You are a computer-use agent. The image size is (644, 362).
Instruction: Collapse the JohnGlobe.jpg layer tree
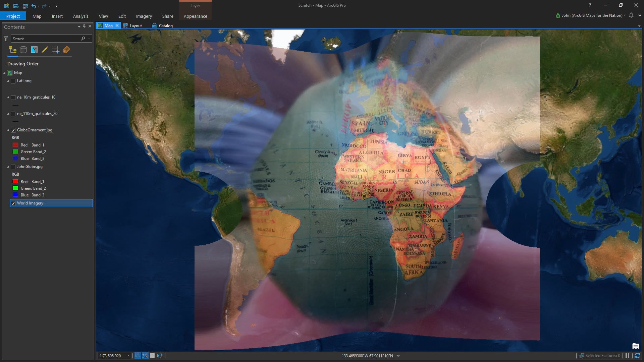pos(8,167)
